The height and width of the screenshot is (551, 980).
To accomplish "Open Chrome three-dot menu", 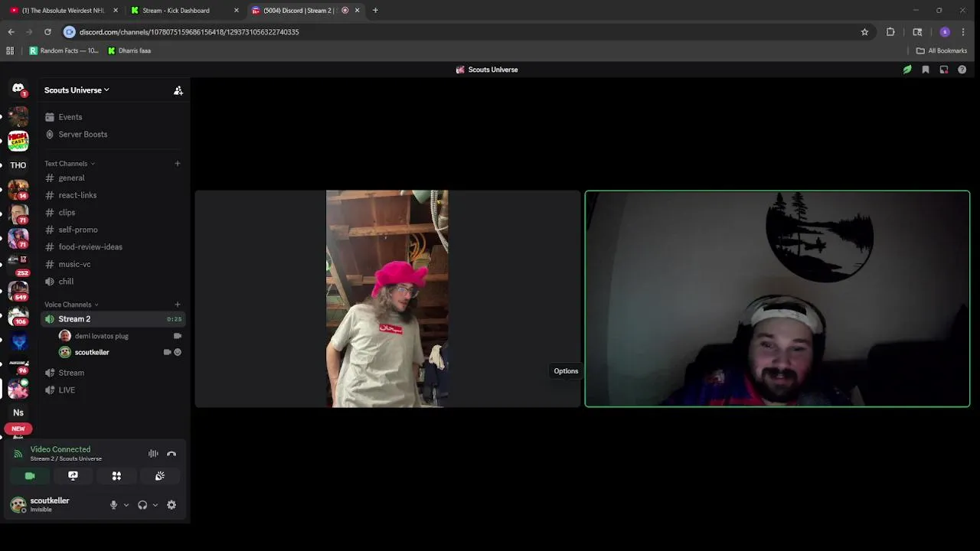I will [963, 32].
